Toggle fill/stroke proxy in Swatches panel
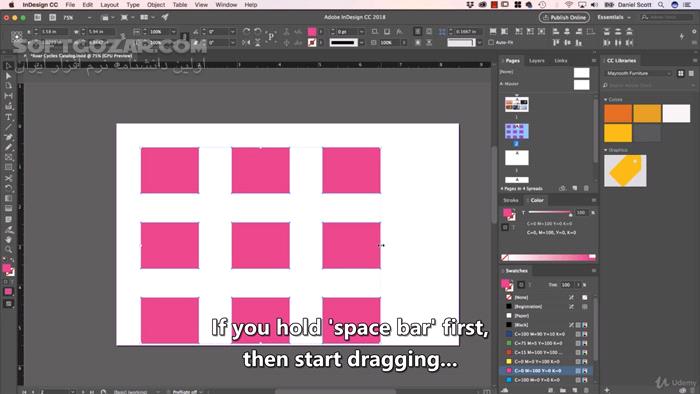700x394 pixels. click(508, 285)
